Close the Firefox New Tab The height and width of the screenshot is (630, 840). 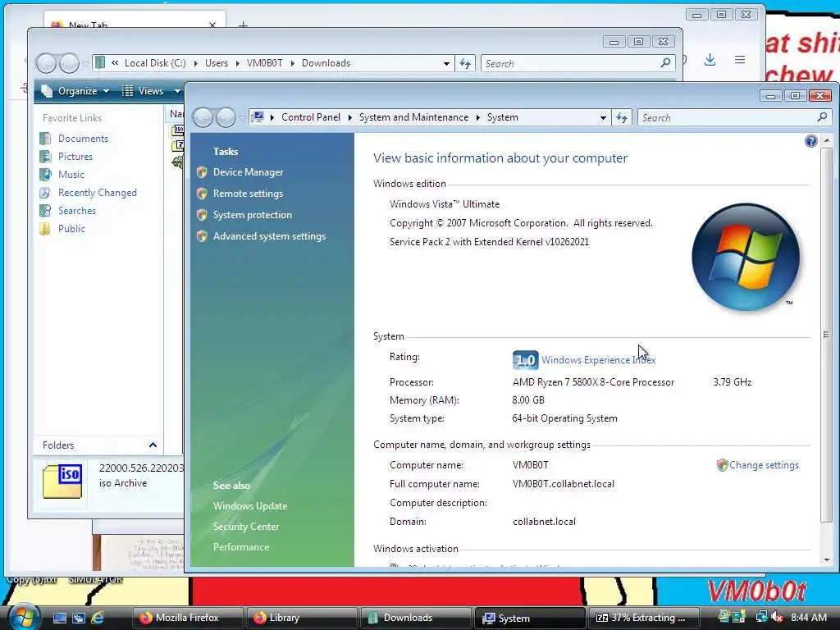click(212, 25)
